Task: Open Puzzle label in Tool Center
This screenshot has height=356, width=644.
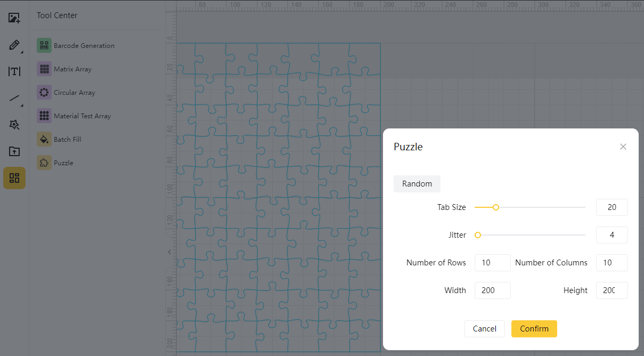Action: click(x=63, y=163)
